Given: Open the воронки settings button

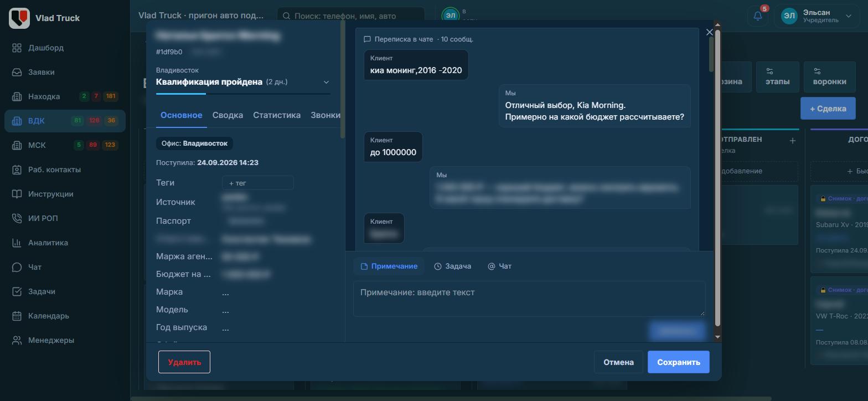Looking at the screenshot, I should pos(829,77).
